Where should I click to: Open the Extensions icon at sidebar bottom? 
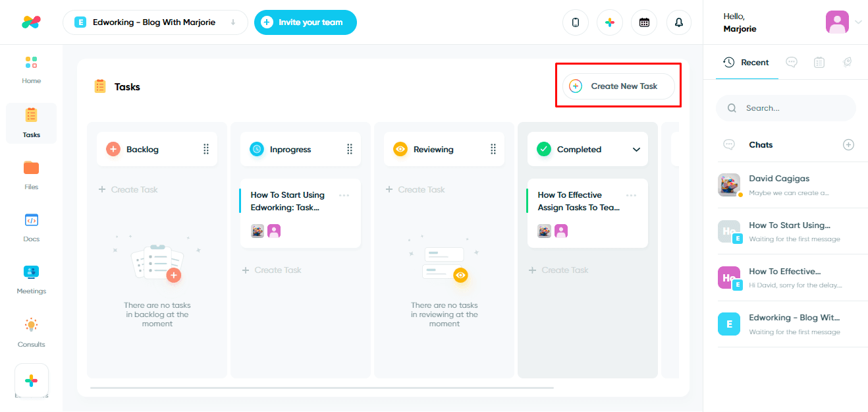(x=31, y=380)
